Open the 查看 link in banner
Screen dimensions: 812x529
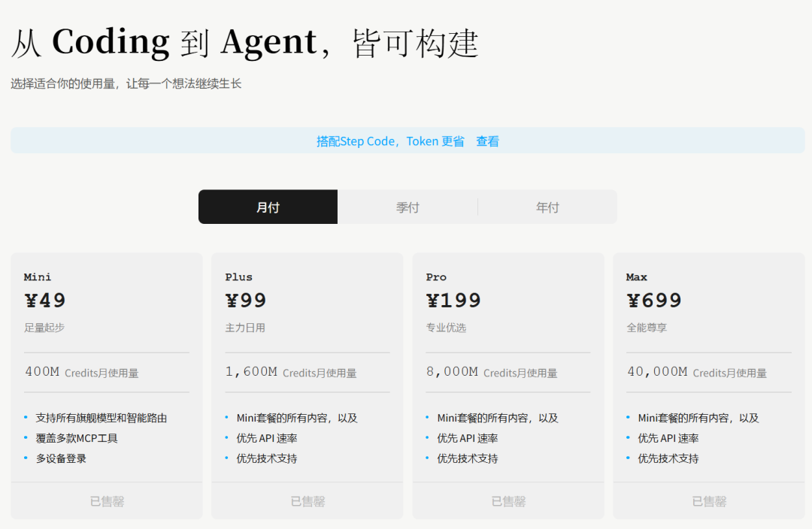tap(487, 141)
